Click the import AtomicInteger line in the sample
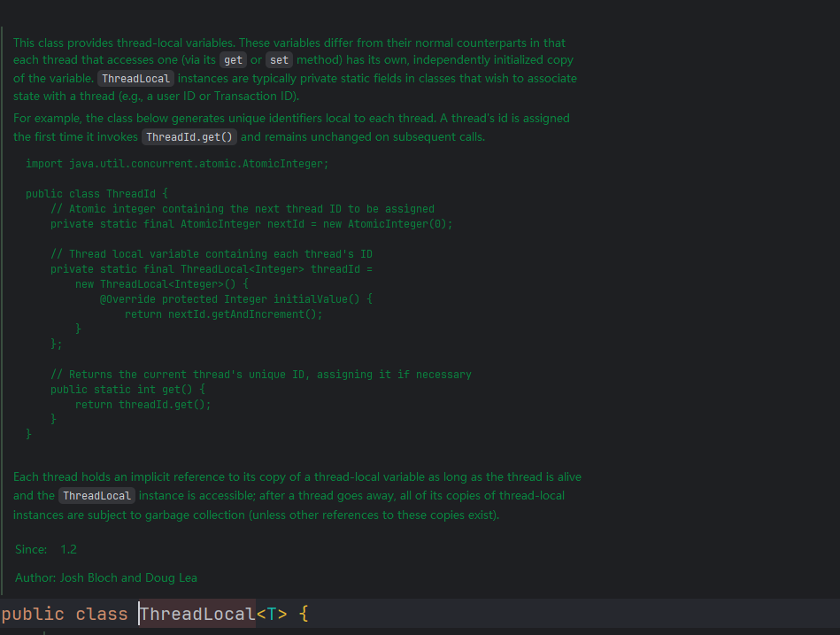The image size is (840, 635). (x=177, y=164)
